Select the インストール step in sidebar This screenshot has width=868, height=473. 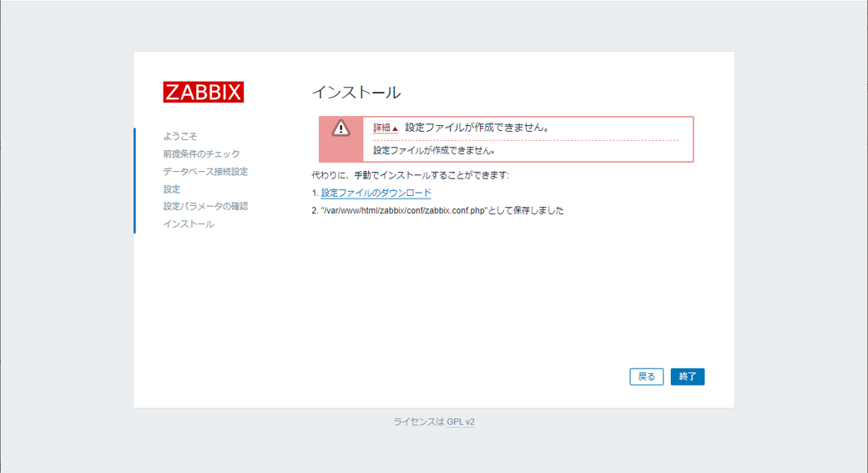click(189, 224)
